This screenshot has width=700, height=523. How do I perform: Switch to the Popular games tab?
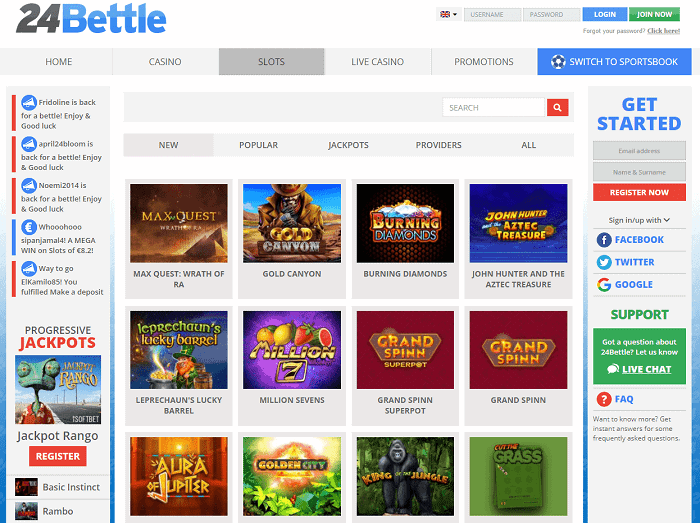click(x=258, y=145)
